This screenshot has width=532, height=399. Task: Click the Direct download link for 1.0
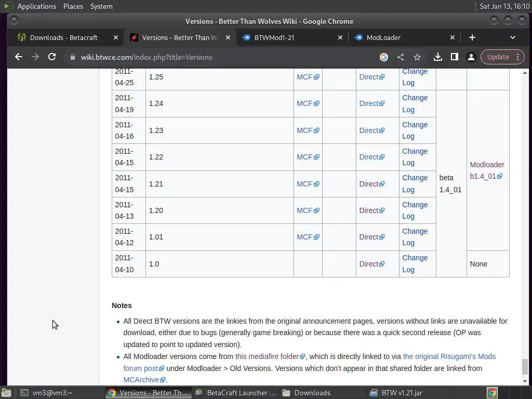coord(372,264)
